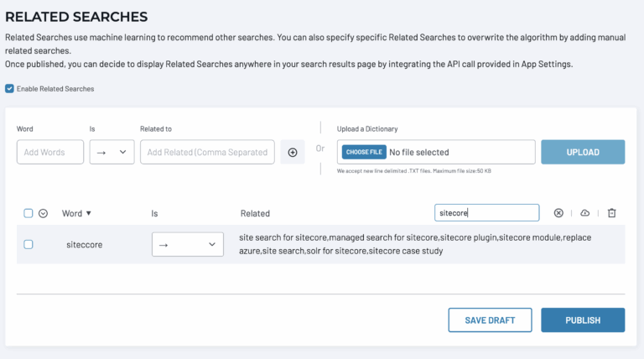
Task: Check the select-all rows checkbox
Action: [x=29, y=213]
